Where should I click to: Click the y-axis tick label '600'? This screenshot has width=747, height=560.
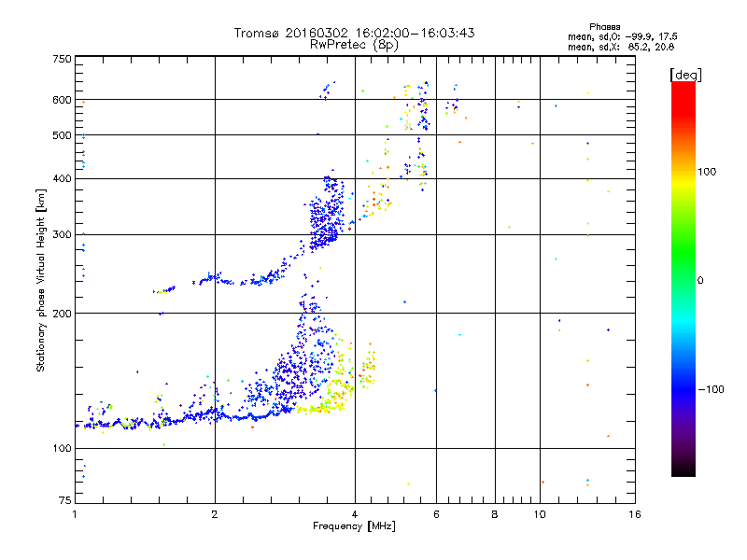62,100
